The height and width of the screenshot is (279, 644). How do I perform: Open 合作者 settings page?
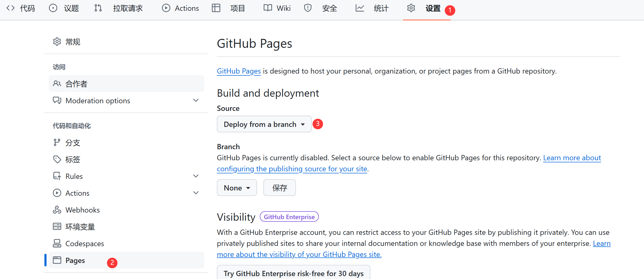pos(126,84)
